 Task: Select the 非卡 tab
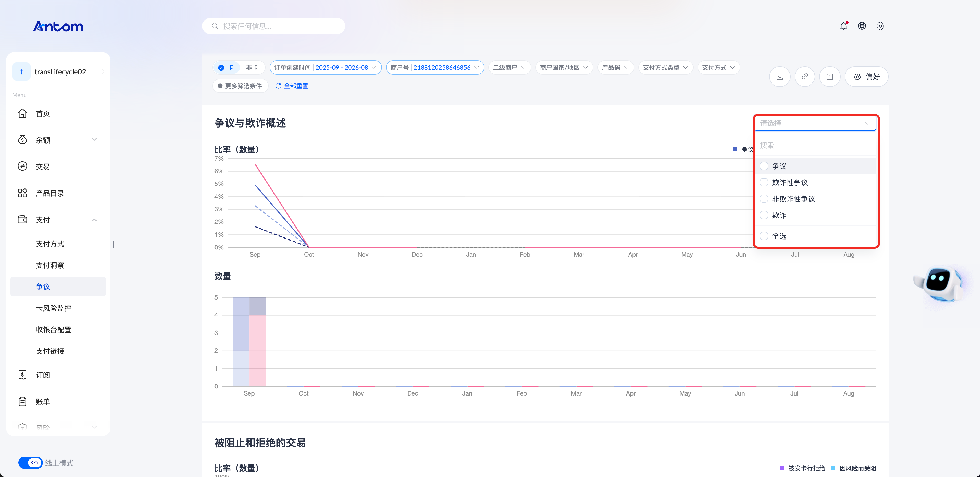coord(252,67)
